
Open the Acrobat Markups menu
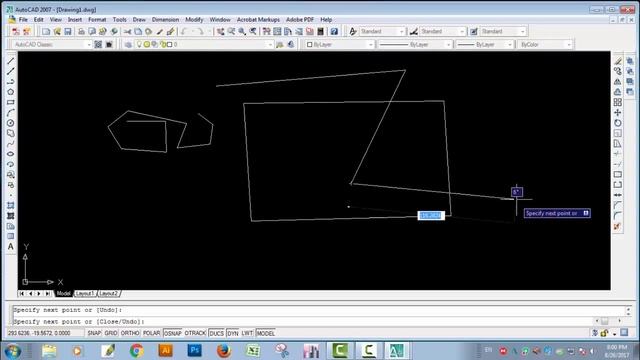(x=258, y=20)
